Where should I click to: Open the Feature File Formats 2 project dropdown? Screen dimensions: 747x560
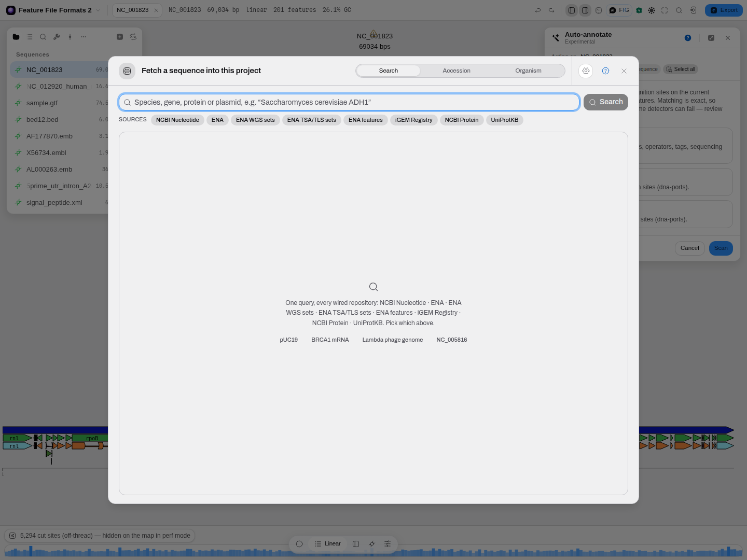click(x=53, y=10)
